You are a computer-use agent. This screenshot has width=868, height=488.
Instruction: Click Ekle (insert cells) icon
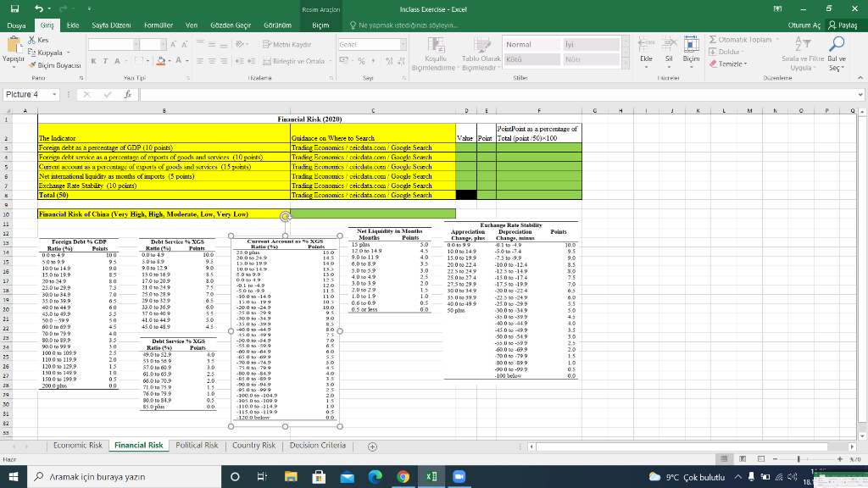(646, 44)
